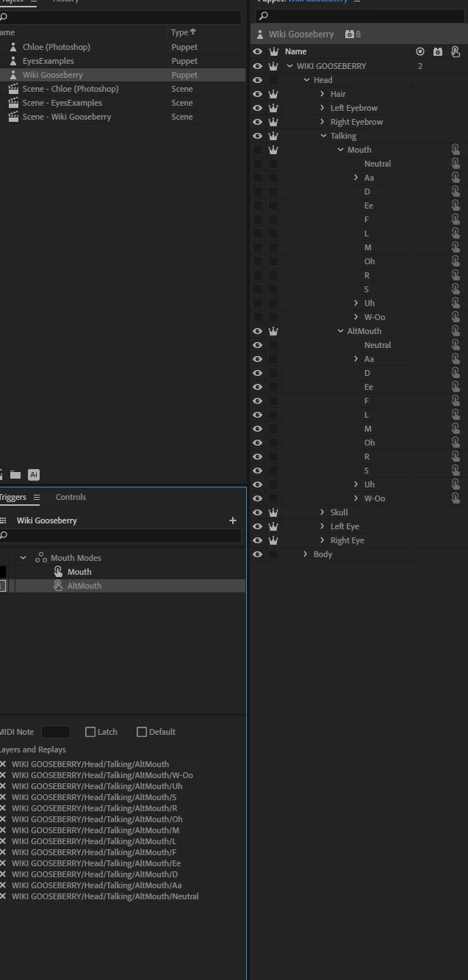
Task: Click the black key box beside Mouth trigger
Action: tap(3, 572)
